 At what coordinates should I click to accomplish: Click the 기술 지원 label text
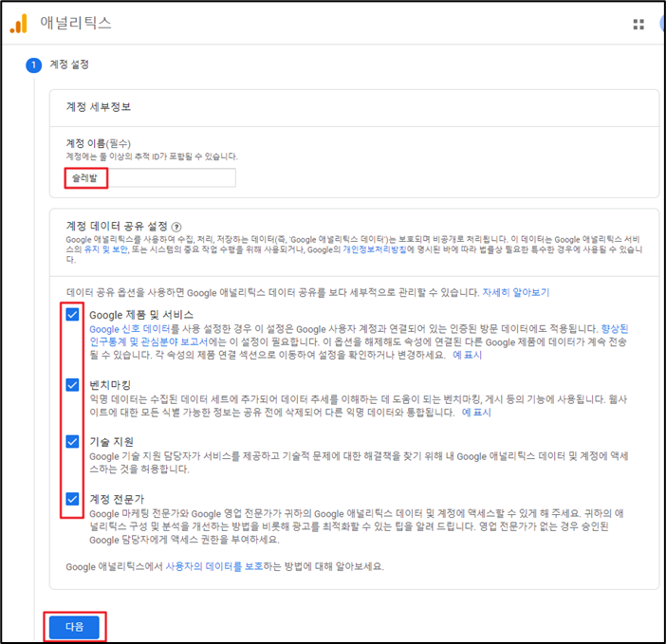(111, 442)
